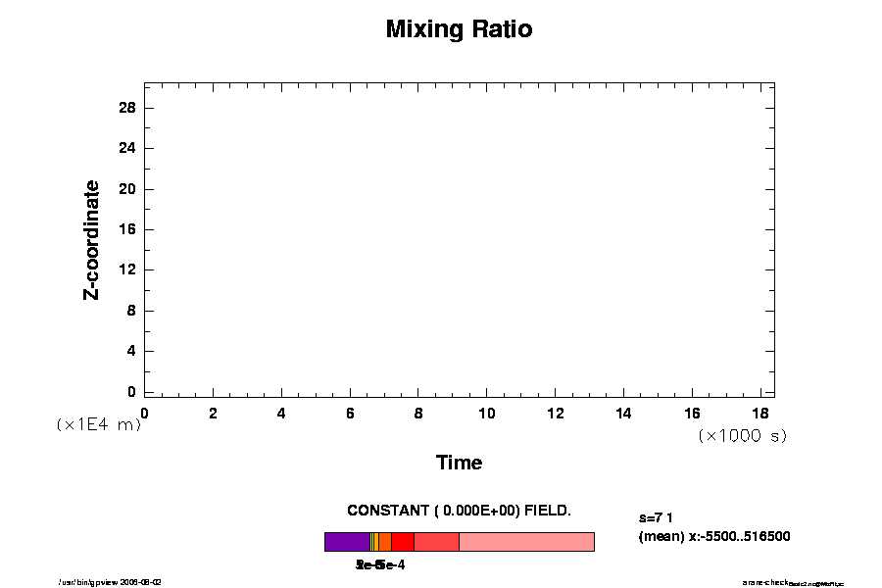The image size is (882, 588).
Task: Select the 10 tick label on Time axis
Action: (x=487, y=414)
